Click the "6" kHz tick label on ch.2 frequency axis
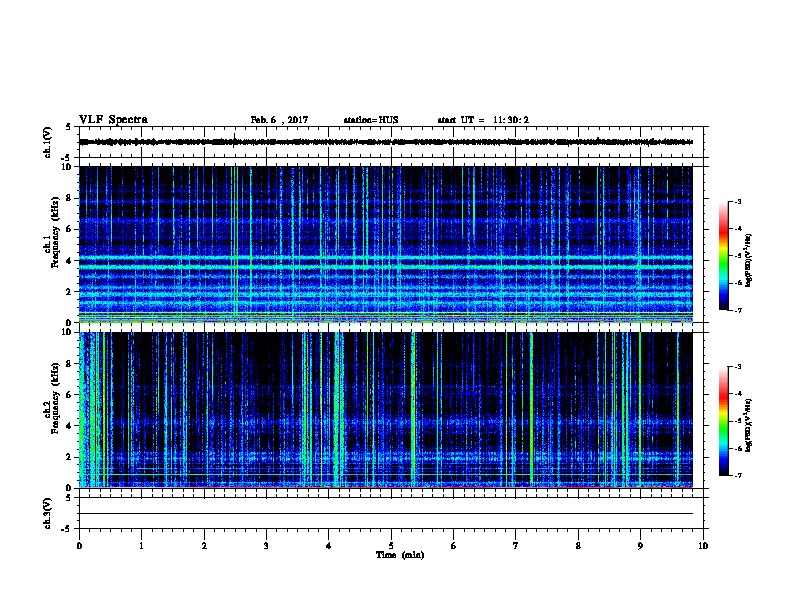Viewport: 792px width, 612px height. [x=69, y=394]
